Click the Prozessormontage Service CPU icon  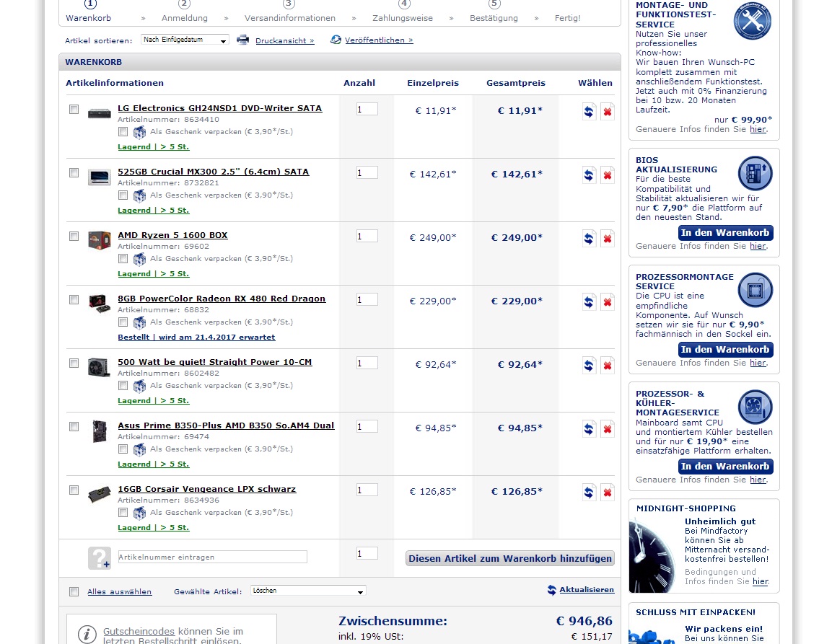point(755,290)
